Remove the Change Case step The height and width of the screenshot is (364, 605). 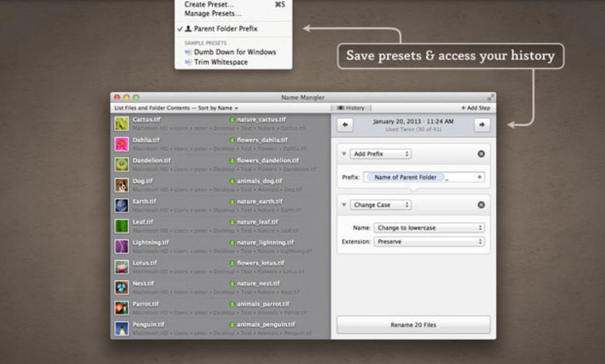[x=481, y=205]
